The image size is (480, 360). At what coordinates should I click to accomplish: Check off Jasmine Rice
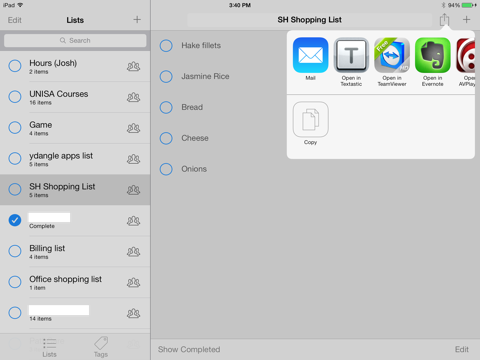166,76
